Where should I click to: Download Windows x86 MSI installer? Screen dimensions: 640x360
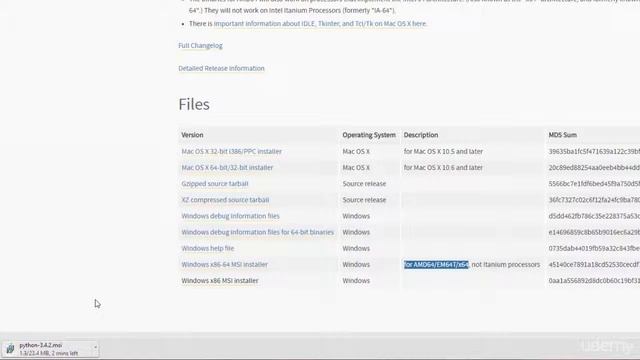point(220,281)
